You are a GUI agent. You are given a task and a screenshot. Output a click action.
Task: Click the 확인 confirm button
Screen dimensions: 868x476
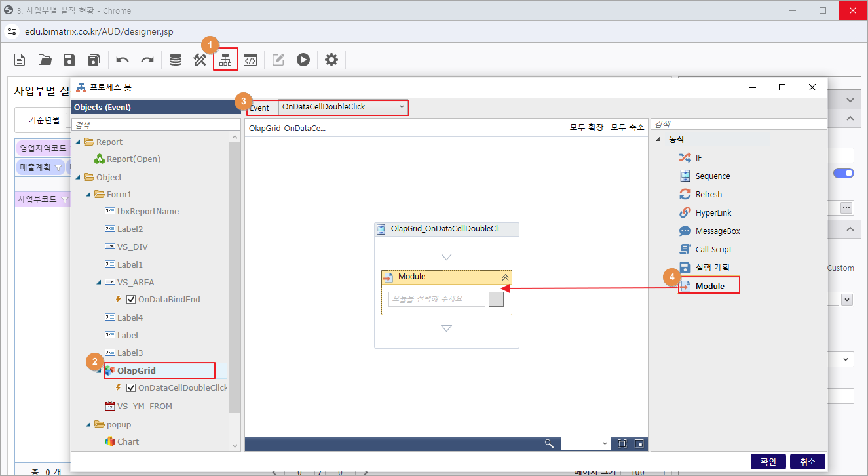[768, 462]
